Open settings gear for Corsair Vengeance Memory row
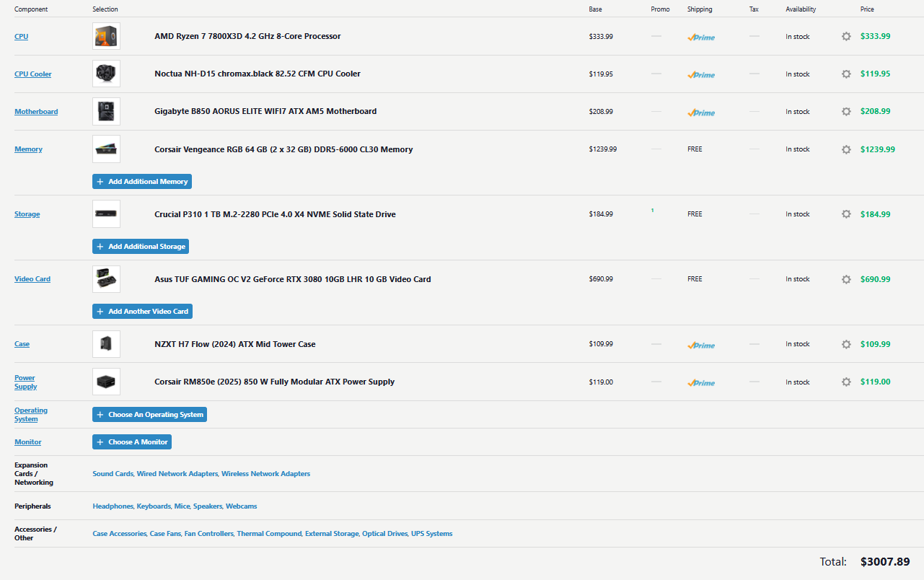 click(x=846, y=149)
